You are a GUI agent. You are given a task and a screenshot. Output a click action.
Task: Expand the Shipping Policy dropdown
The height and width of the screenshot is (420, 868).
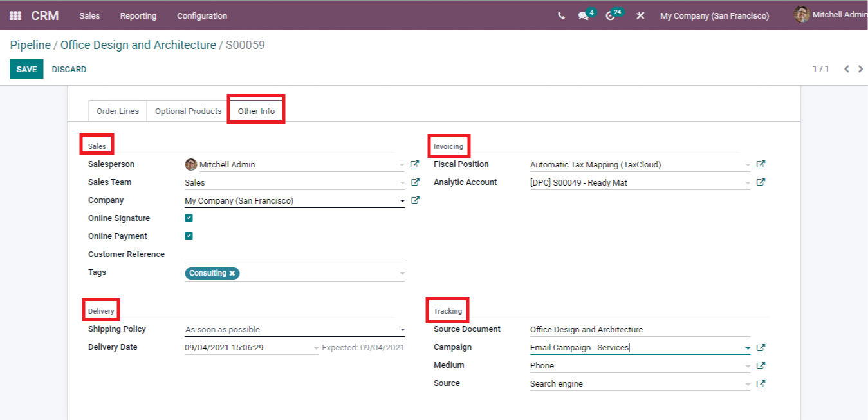402,330
